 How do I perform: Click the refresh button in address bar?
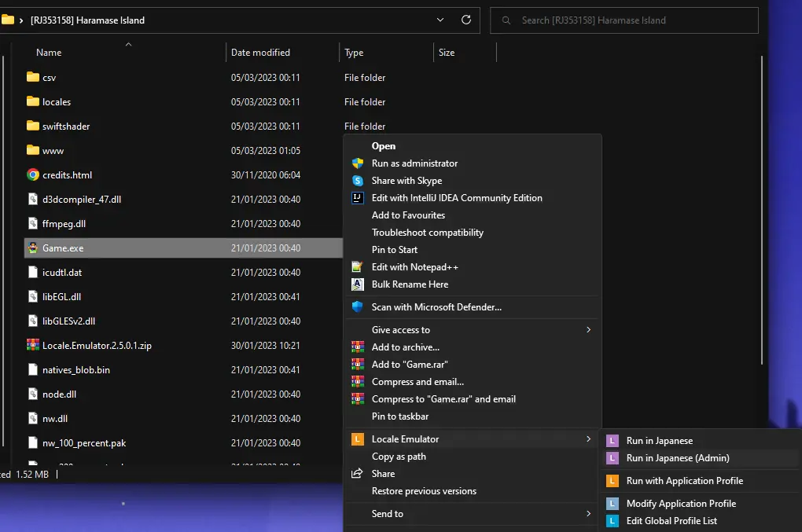pyautogui.click(x=466, y=20)
